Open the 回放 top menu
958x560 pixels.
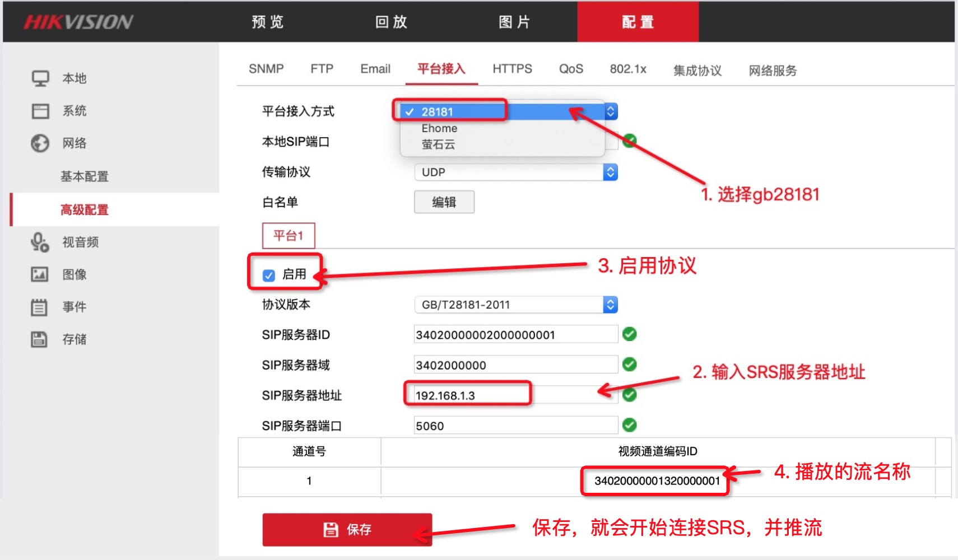(x=391, y=22)
